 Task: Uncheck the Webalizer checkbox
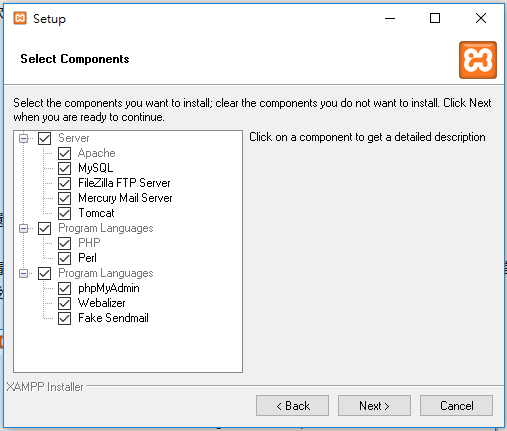tap(64, 303)
